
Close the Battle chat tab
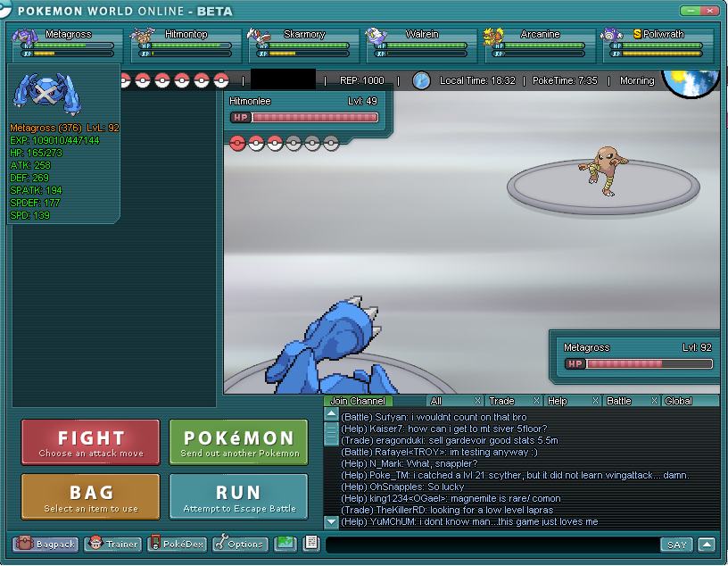pyautogui.click(x=654, y=401)
